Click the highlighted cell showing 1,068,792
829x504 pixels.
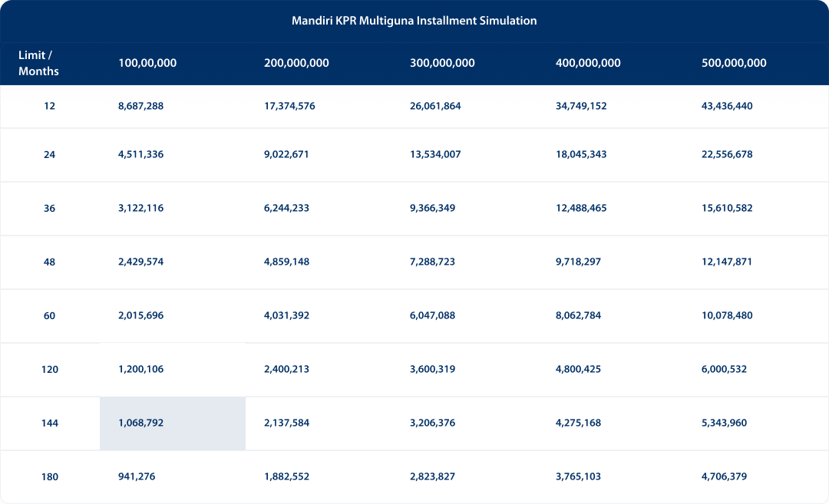click(173, 423)
